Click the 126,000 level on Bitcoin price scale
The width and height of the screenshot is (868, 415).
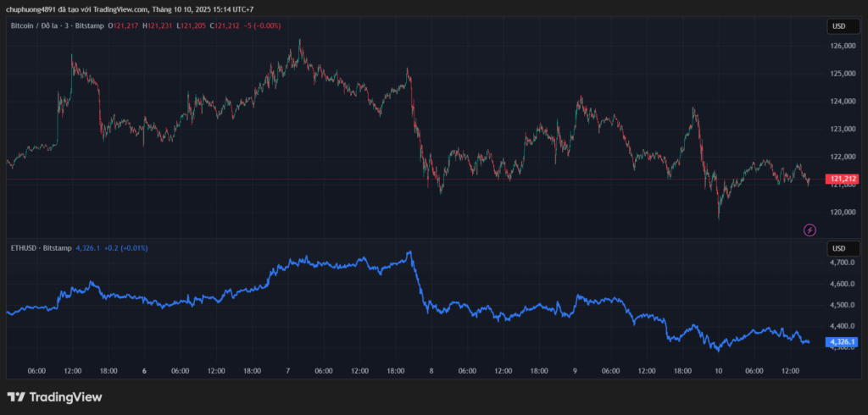point(842,47)
